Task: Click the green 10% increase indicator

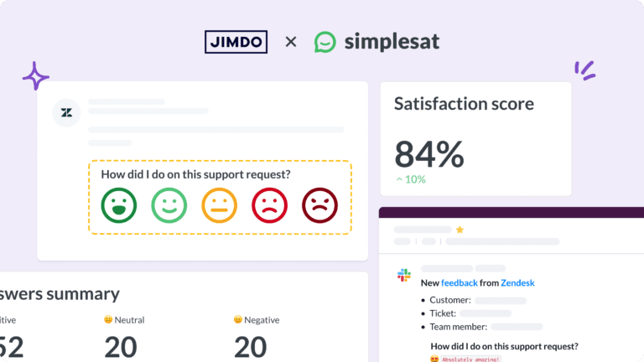Action: coord(411,179)
